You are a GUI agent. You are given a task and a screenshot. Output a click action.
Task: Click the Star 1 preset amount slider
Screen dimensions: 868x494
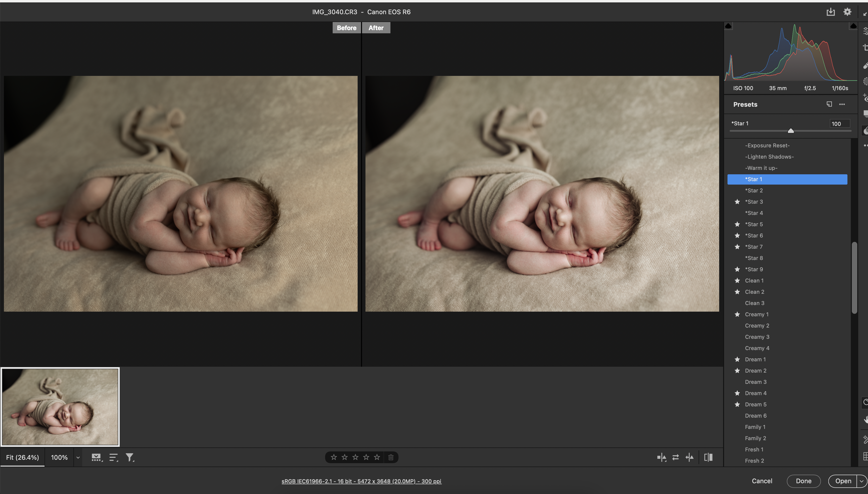(790, 131)
